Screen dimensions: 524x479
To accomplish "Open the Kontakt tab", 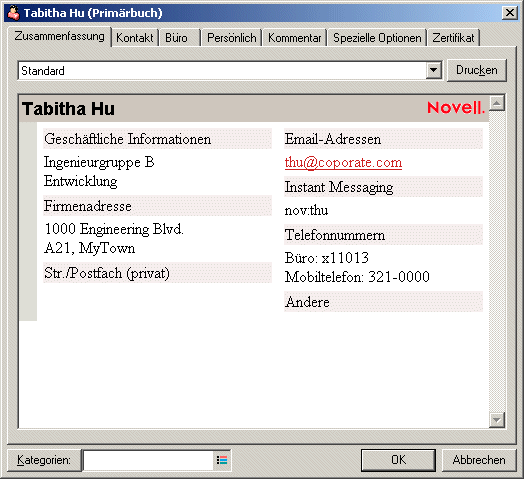I will [135, 38].
